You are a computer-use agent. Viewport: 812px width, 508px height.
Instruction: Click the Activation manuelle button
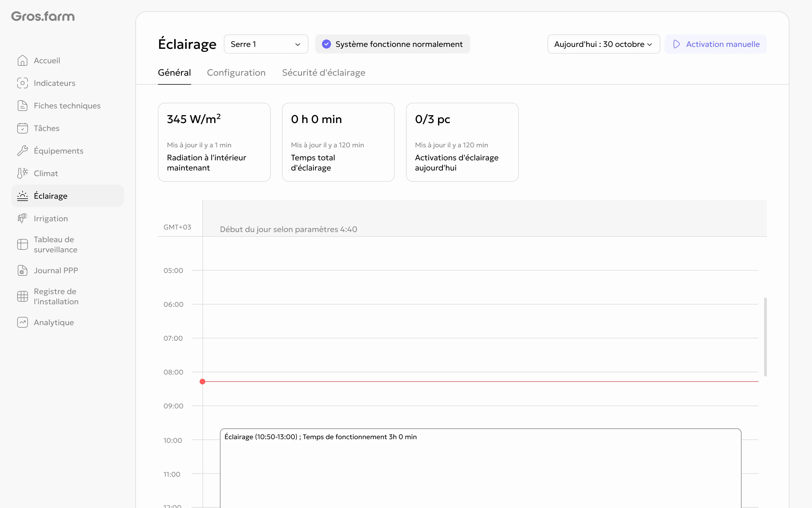(x=716, y=44)
